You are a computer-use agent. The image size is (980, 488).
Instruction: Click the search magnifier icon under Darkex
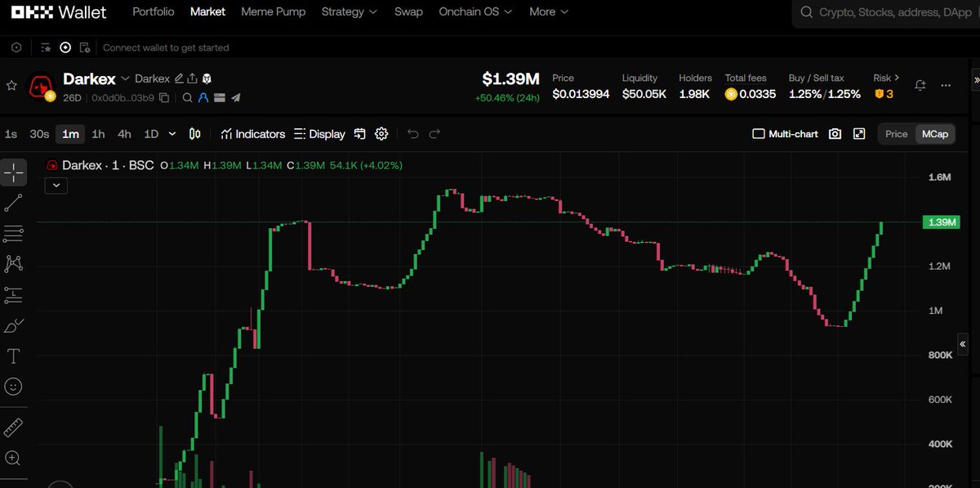tap(187, 98)
